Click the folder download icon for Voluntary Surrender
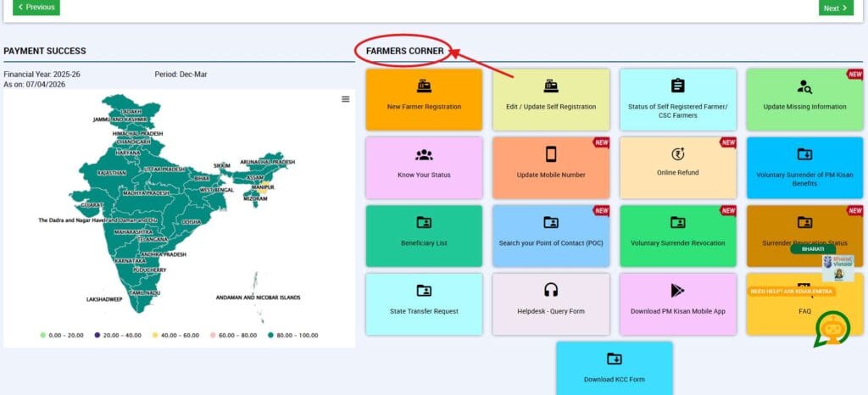 804,153
